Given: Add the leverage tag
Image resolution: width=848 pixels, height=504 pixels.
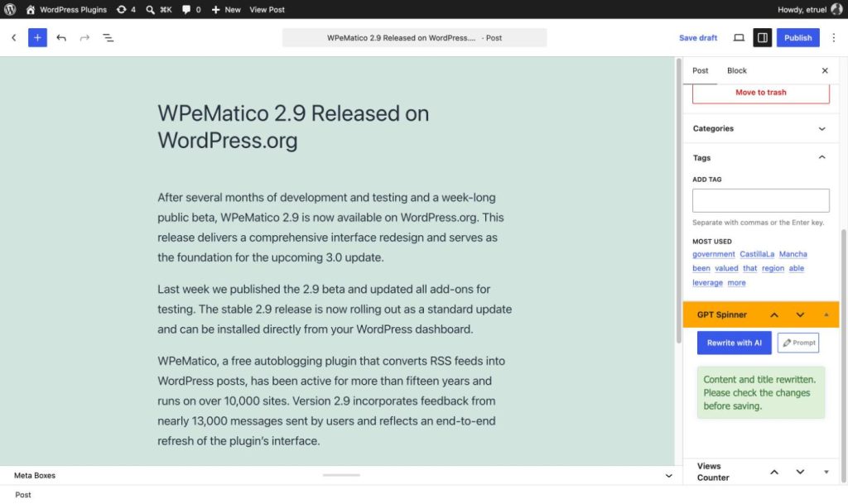Looking at the screenshot, I should click(707, 283).
